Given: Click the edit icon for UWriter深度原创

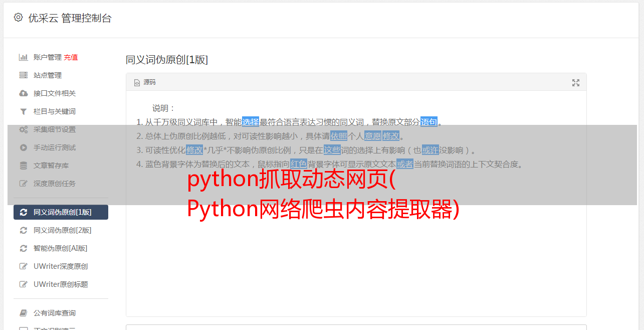Looking at the screenshot, I should [x=23, y=266].
